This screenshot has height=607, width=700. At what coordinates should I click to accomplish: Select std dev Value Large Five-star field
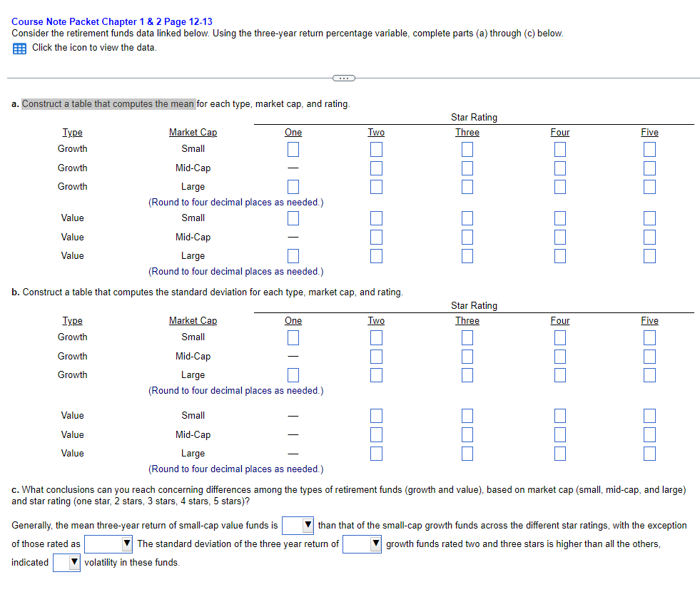649,454
